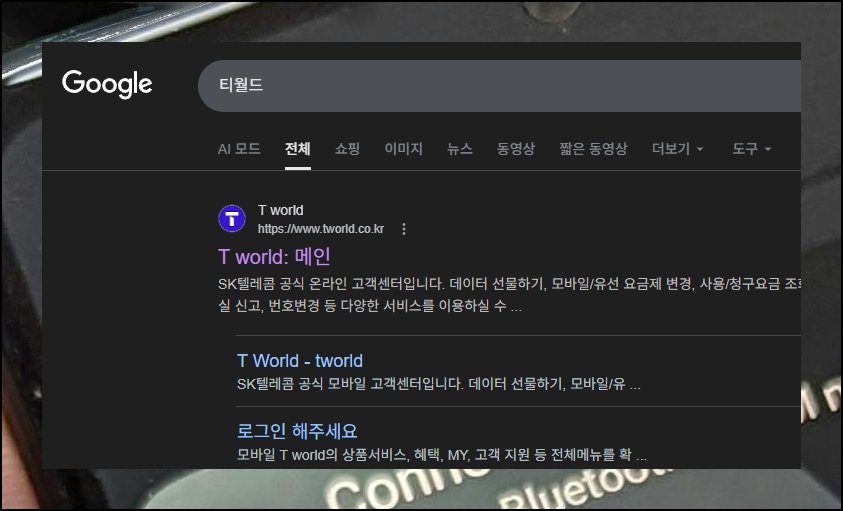The image size is (843, 511).
Task: Open the 쇼핑 tab
Action: 347,148
